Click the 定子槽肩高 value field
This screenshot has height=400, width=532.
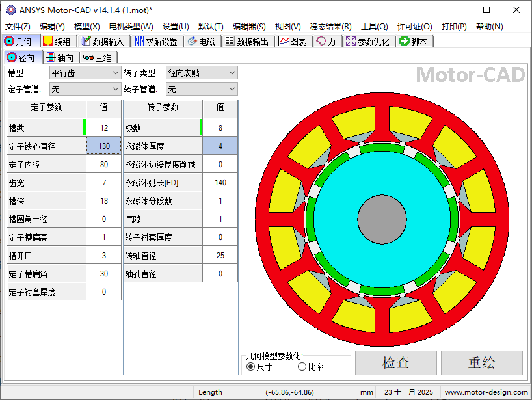[x=104, y=237]
